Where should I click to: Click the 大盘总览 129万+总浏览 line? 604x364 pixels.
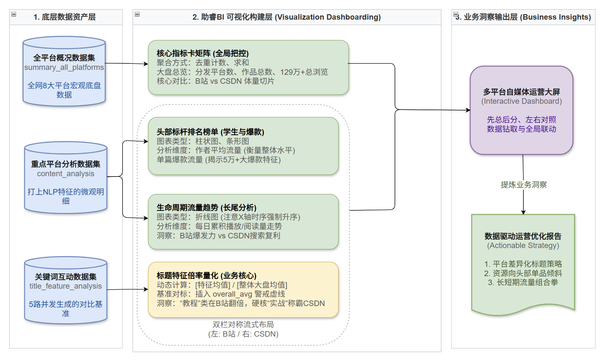[242, 72]
